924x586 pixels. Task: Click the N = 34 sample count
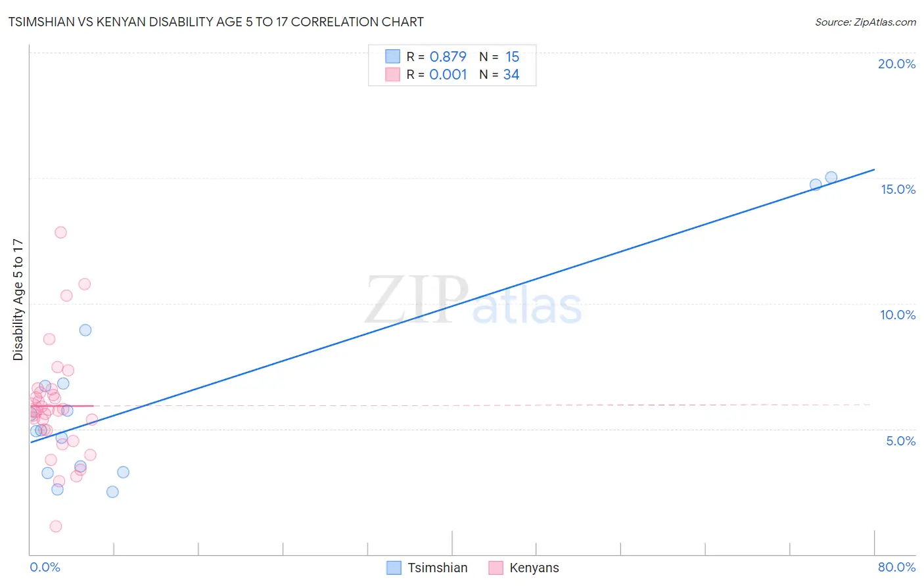(499, 74)
